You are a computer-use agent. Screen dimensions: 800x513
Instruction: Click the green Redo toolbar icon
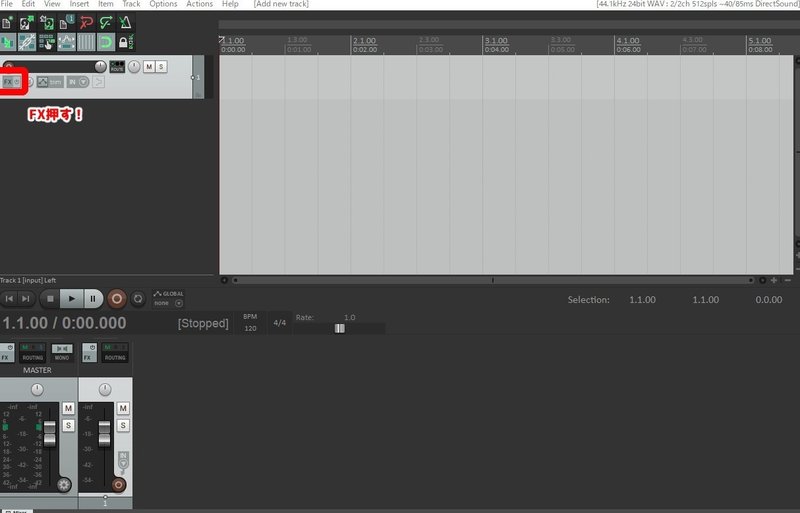[106, 22]
